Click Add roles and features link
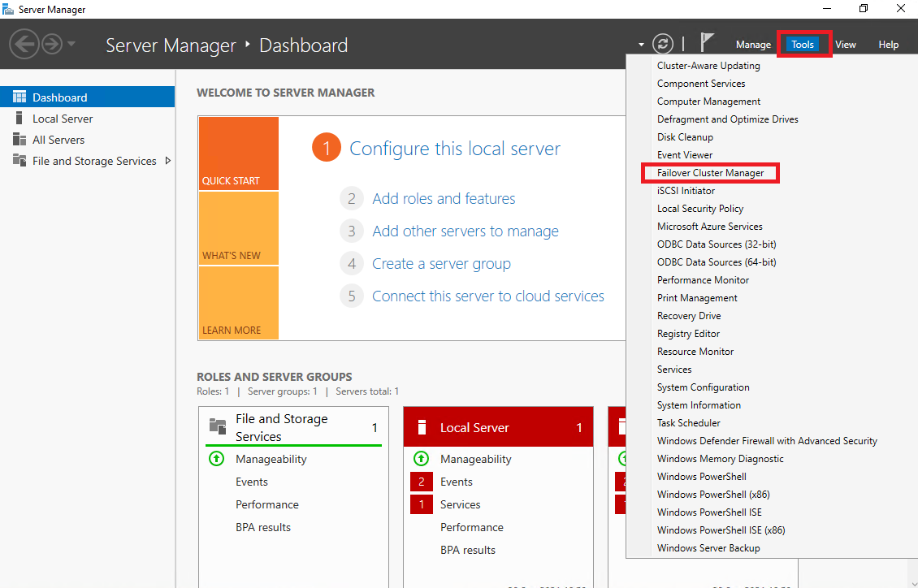918x588 pixels. click(444, 198)
